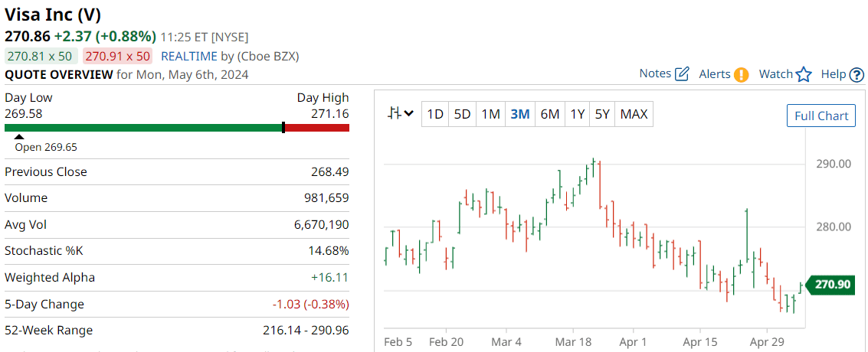Click the Notes link
The height and width of the screenshot is (352, 868).
pos(655,73)
